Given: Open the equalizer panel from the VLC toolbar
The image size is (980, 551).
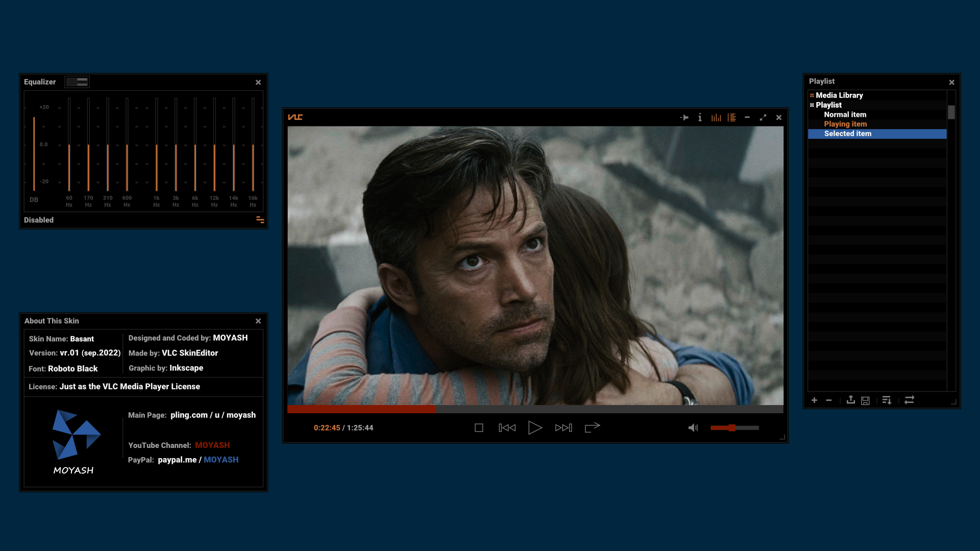Looking at the screenshot, I should click(x=716, y=117).
